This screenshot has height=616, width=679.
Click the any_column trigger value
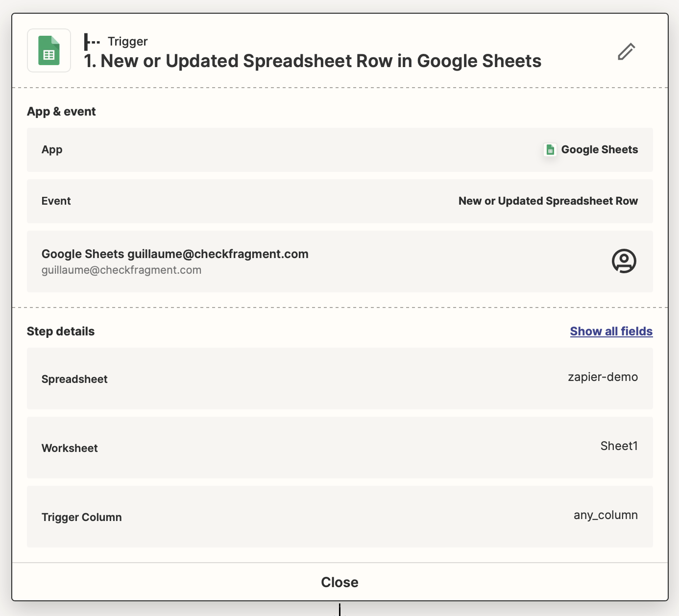(606, 515)
